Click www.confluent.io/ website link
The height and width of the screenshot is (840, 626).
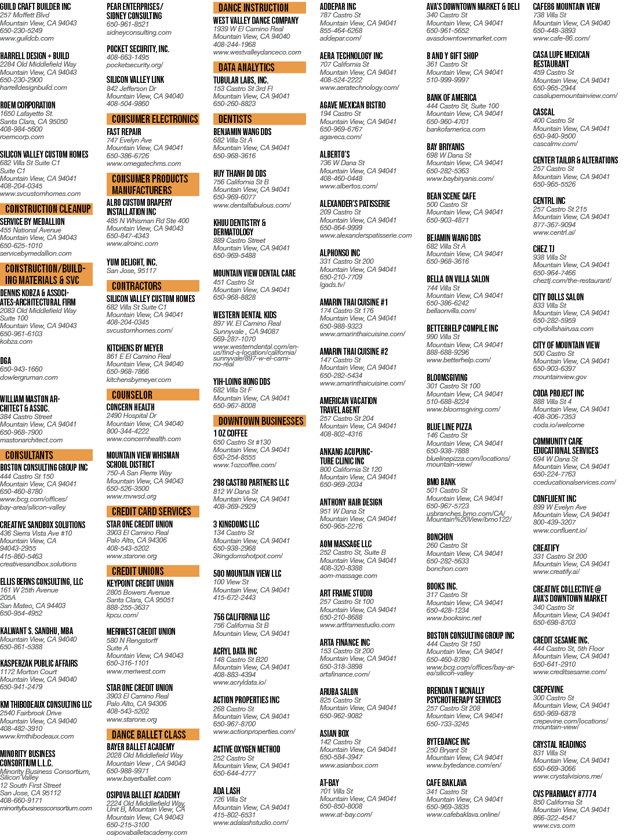[560, 530]
